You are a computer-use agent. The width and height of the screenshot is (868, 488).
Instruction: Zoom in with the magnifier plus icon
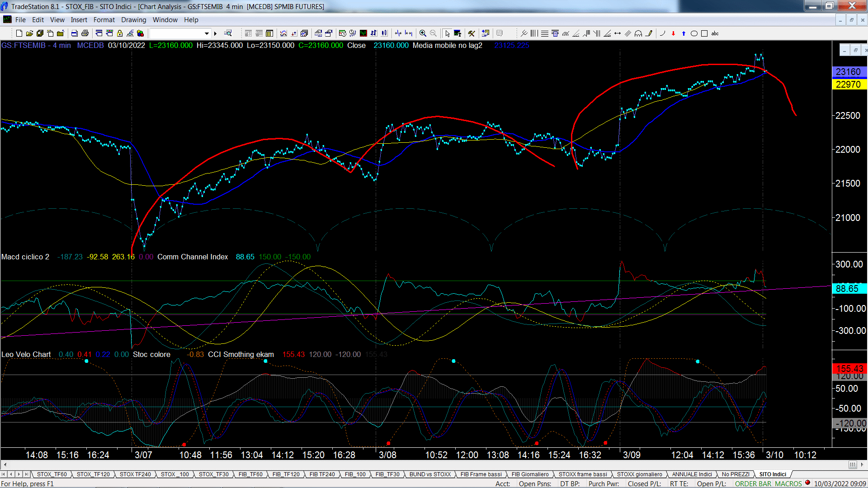coord(423,33)
